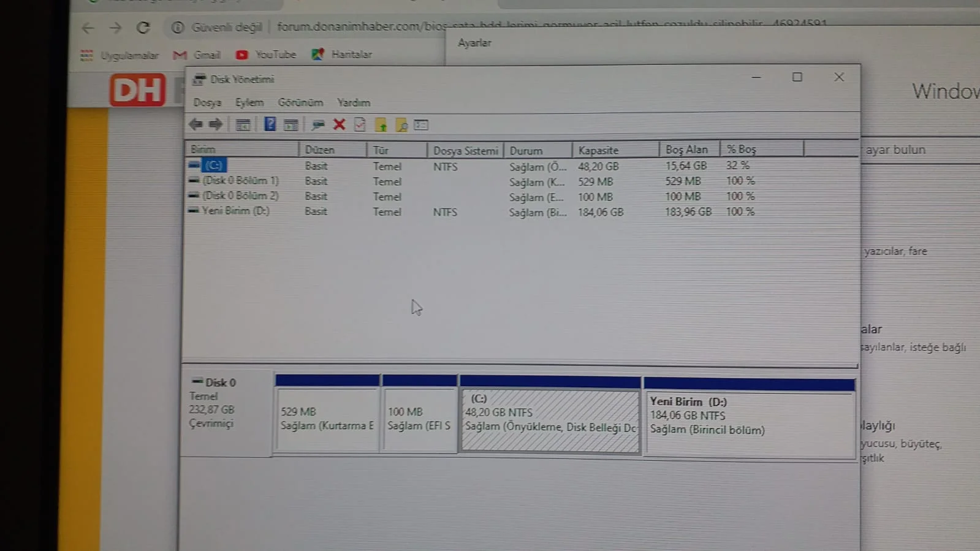The height and width of the screenshot is (551, 980).
Task: Click the drive-with-arrow icon left of the red X
Action: pos(317,125)
